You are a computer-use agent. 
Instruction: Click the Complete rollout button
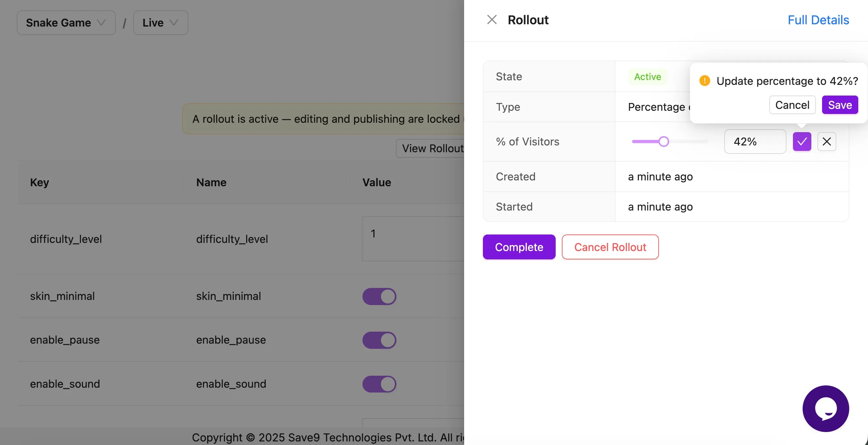click(519, 247)
